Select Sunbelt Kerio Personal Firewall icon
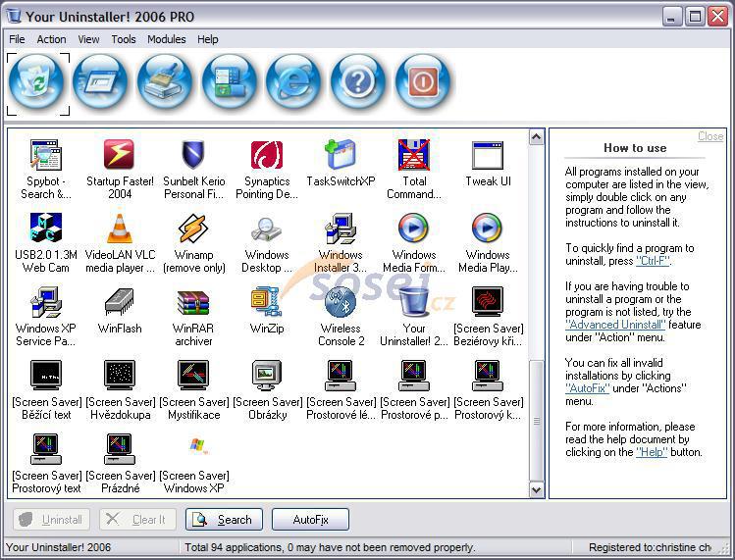The image size is (735, 560). (193, 155)
